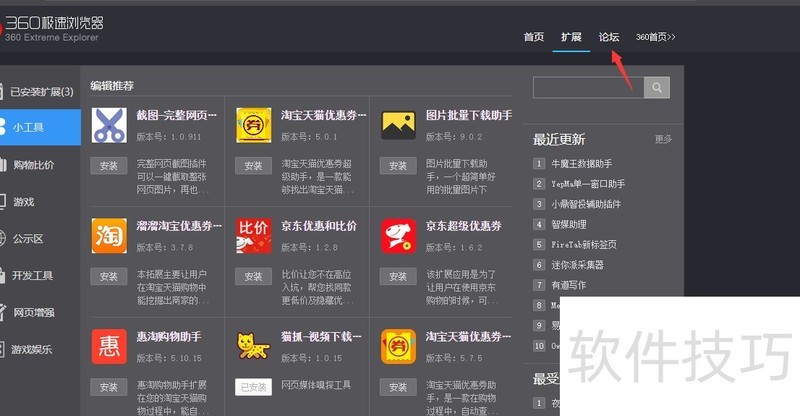Open 迷你派采集器 in recent updates

pyautogui.click(x=577, y=264)
